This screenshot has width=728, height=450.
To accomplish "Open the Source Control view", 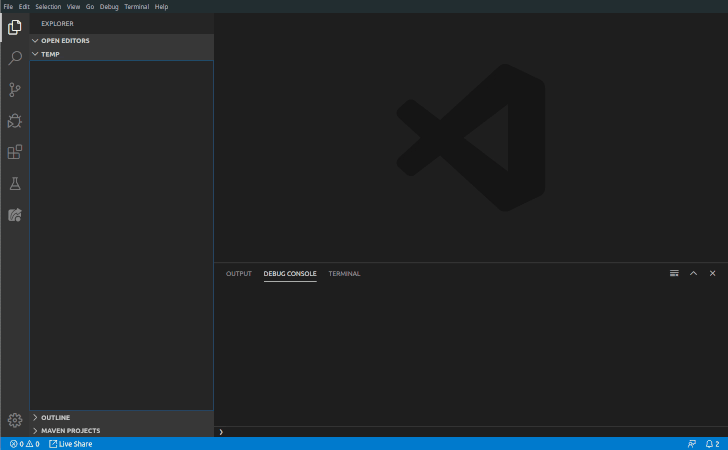I will 15,90.
